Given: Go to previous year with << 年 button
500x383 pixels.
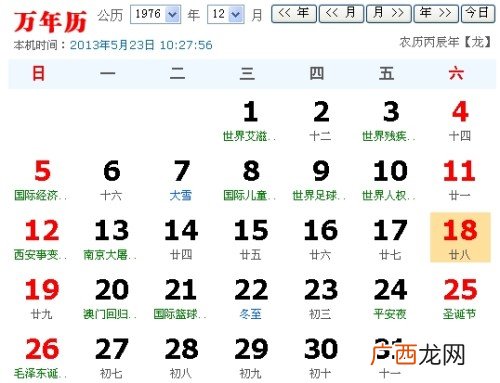Looking at the screenshot, I should (x=294, y=14).
